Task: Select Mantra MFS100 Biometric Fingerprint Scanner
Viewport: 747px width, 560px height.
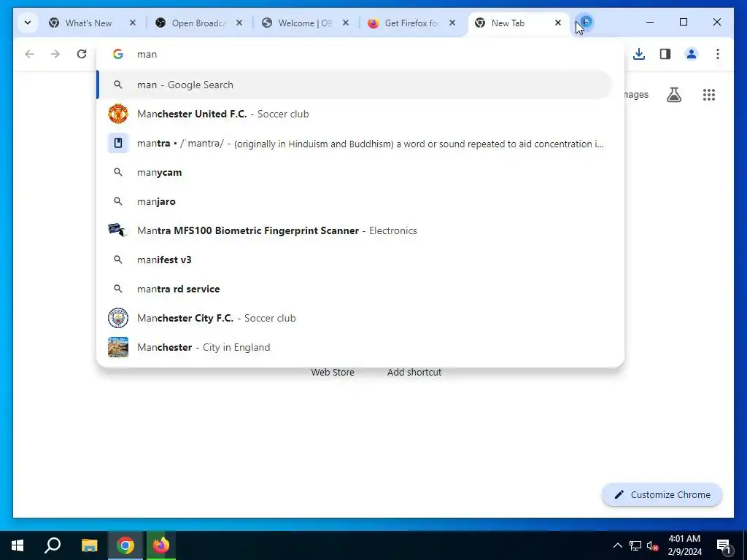Action: (355, 230)
